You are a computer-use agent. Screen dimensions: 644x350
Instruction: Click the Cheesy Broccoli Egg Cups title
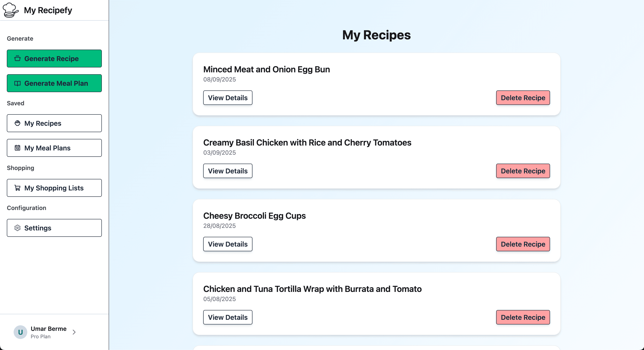click(x=254, y=216)
